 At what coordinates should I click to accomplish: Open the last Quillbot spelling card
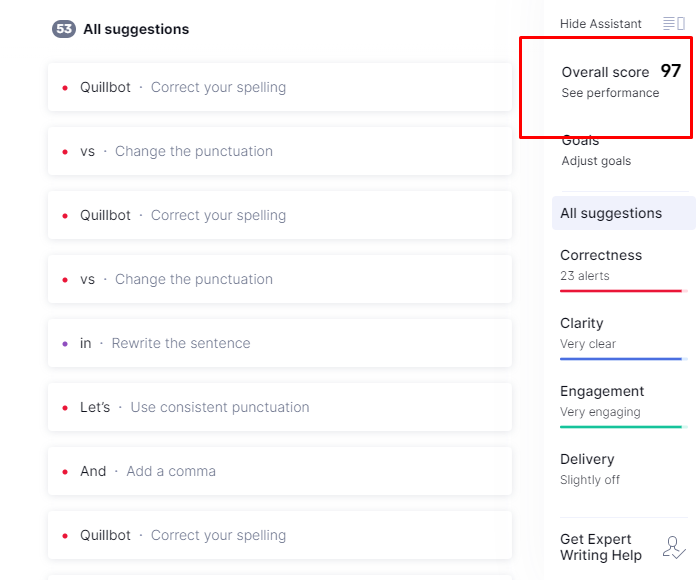(x=280, y=535)
